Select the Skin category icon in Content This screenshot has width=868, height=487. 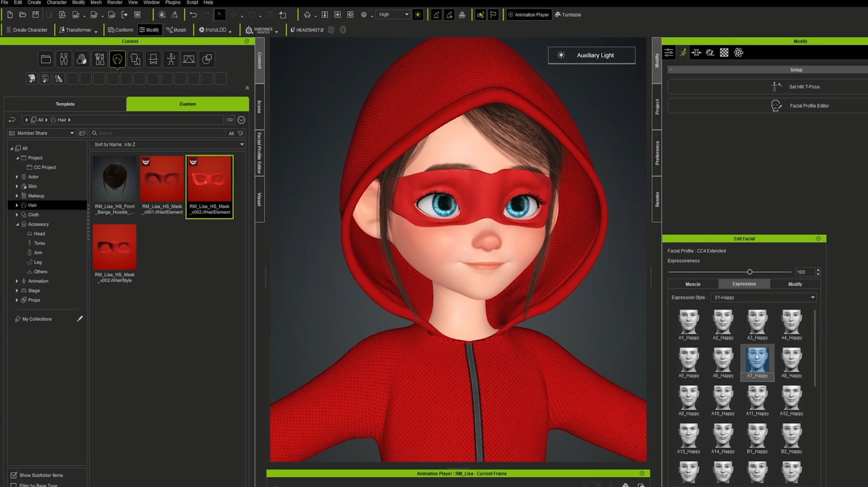point(81,59)
